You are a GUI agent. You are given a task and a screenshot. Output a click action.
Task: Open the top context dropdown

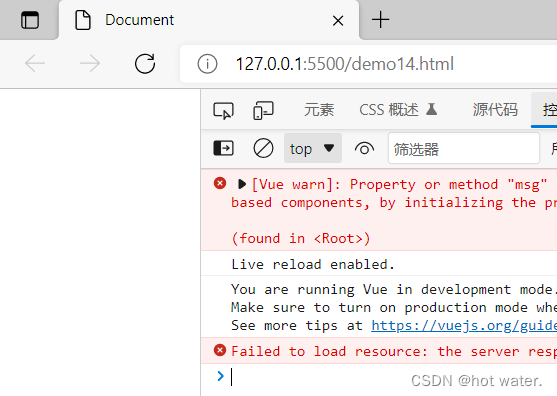(313, 148)
